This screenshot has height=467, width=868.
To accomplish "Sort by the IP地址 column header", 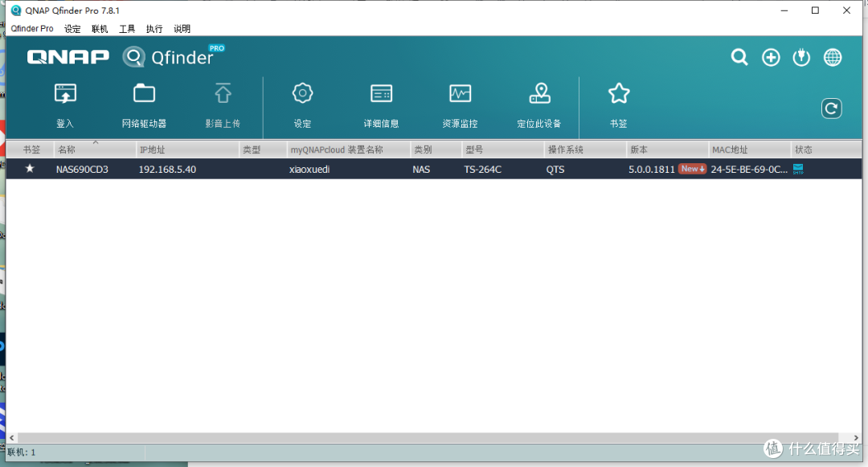I will point(187,150).
